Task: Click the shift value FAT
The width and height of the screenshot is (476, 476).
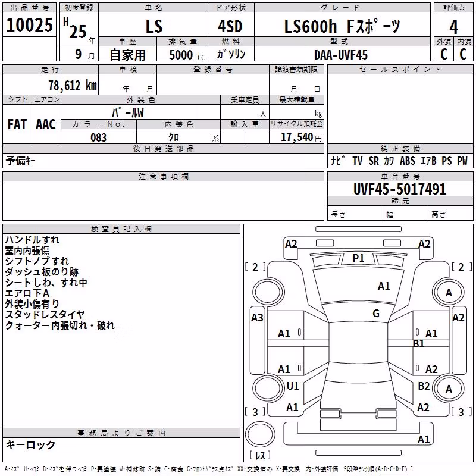Action: coord(17,124)
